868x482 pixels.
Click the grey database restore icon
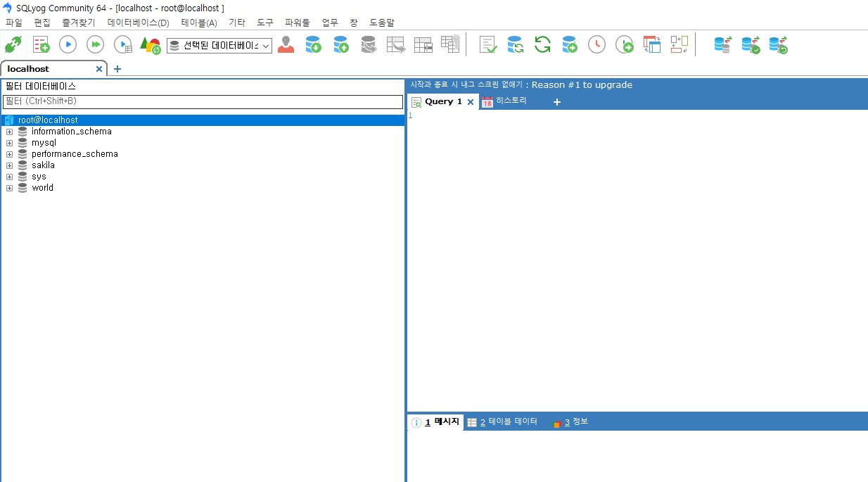click(369, 45)
